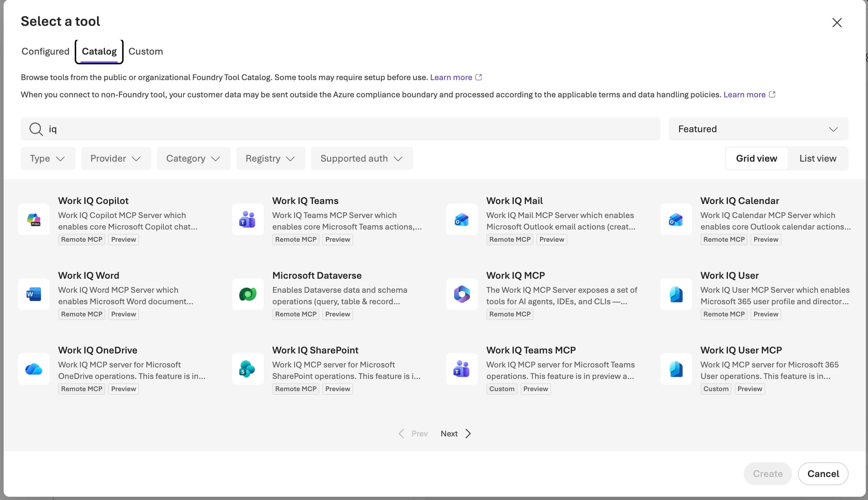Click the search field containing iq
Viewport: 868px width, 500px height.
[340, 129]
